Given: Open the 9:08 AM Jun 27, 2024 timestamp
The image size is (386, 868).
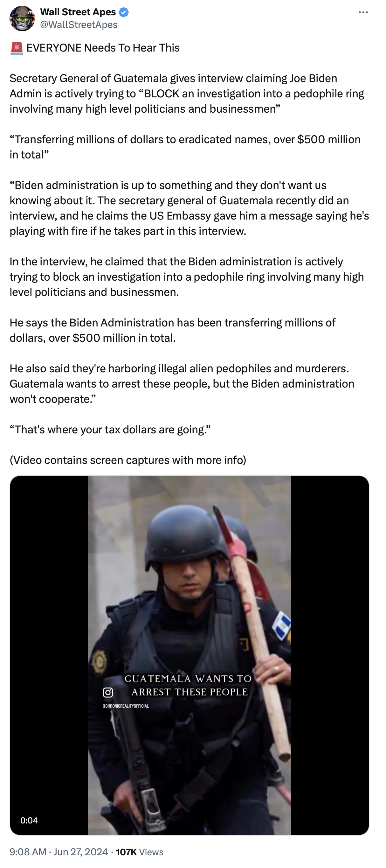Looking at the screenshot, I should (59, 852).
